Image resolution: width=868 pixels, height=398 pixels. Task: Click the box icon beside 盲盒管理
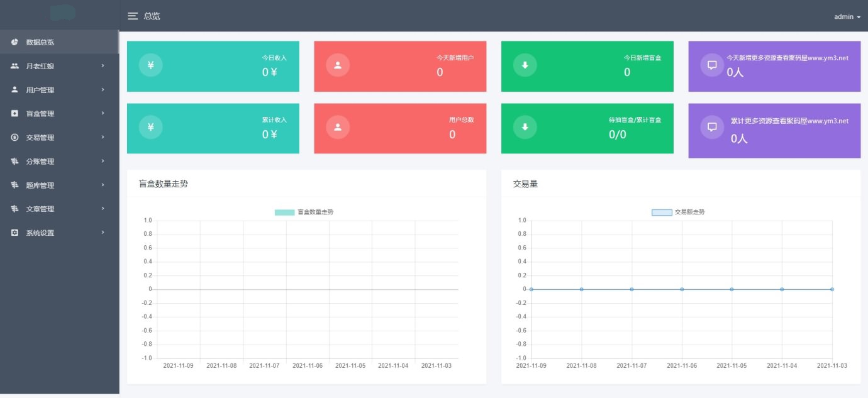[x=14, y=114]
